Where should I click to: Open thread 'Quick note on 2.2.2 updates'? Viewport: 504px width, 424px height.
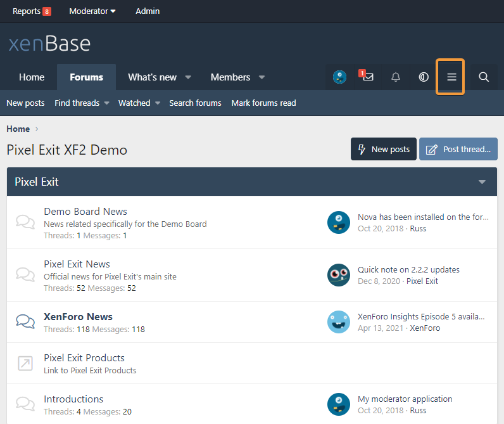click(x=408, y=270)
